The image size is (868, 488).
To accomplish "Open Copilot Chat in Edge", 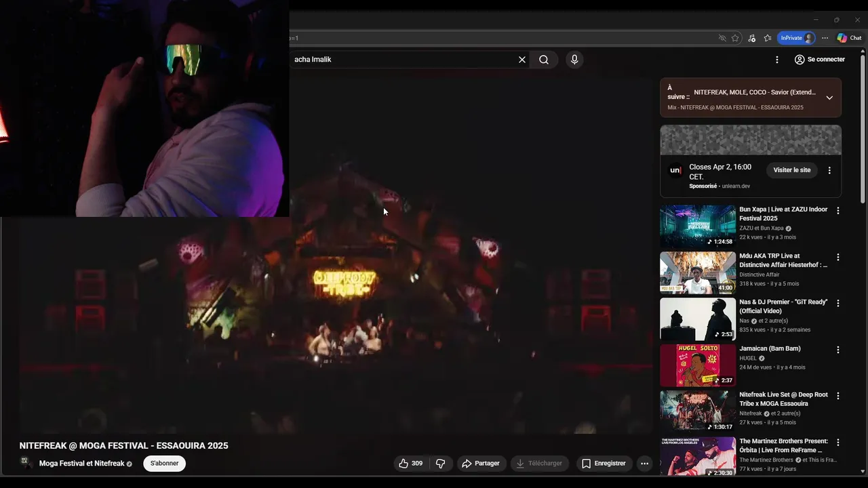I will 849,38.
